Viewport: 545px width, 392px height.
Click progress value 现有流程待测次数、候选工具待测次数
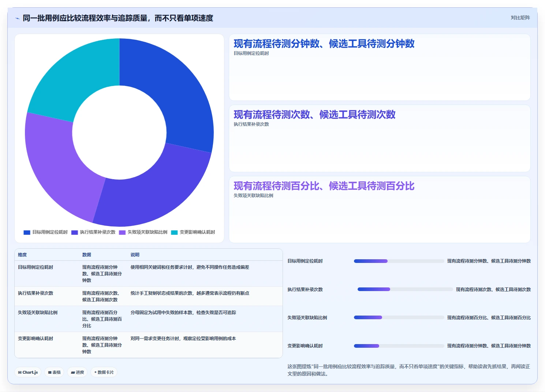(x=493, y=290)
